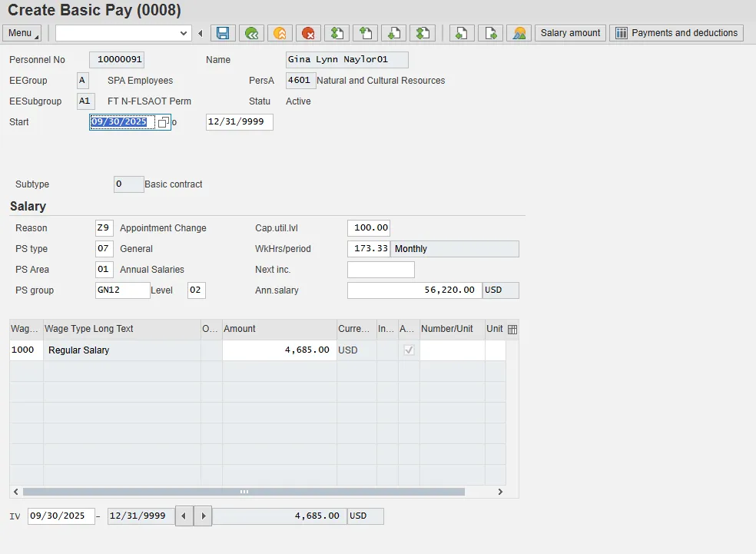Toggle the checkbox in Regular Salary row
The image size is (756, 554).
click(x=409, y=350)
